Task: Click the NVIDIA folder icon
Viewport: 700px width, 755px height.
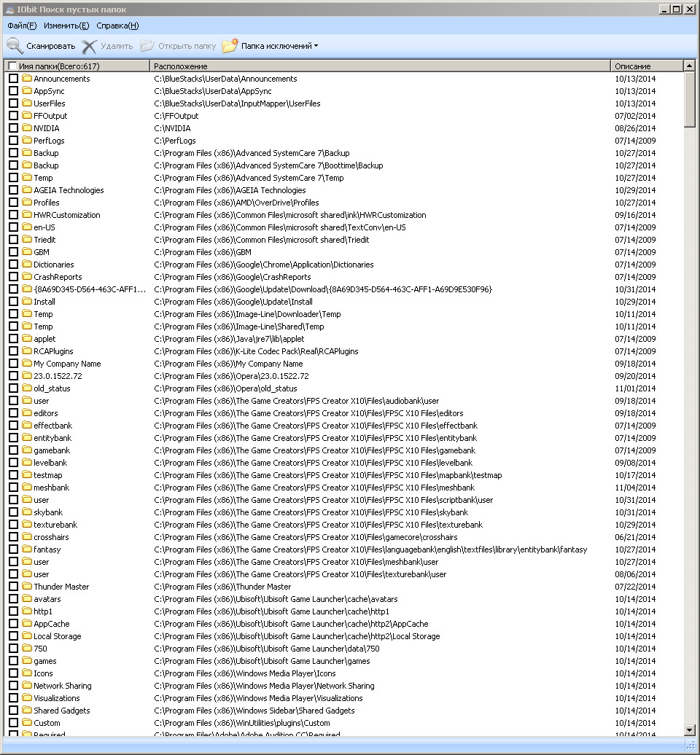Action: [27, 128]
